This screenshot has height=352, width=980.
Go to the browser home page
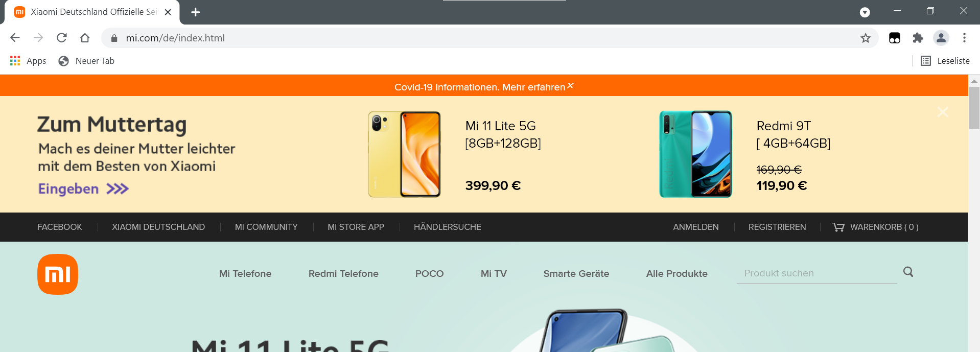pyautogui.click(x=85, y=38)
